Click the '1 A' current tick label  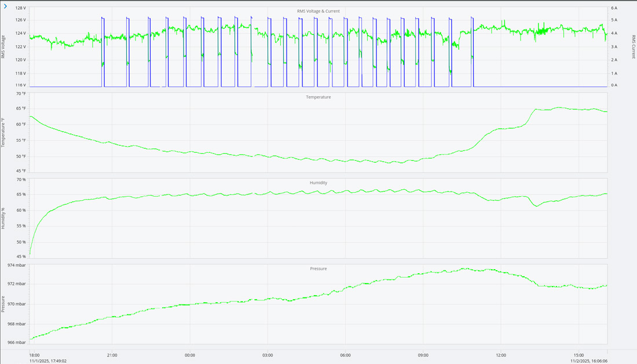coord(614,73)
